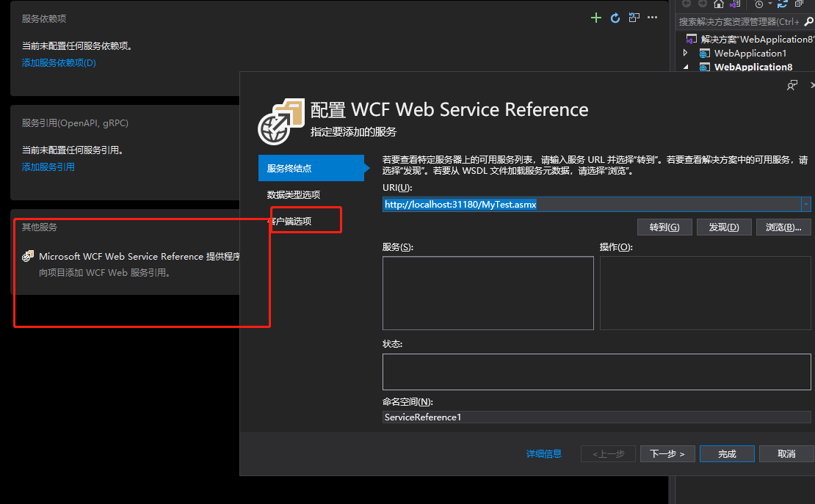Viewport: 815px width, 504px height.
Task: Click the collapse all icon in Solution Explorer
Action: tap(799, 4)
